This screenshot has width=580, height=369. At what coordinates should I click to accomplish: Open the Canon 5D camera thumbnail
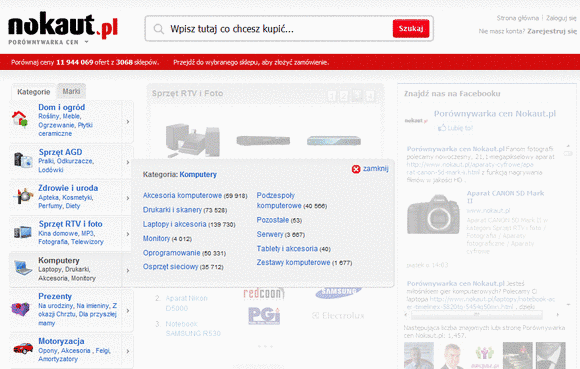433,214
